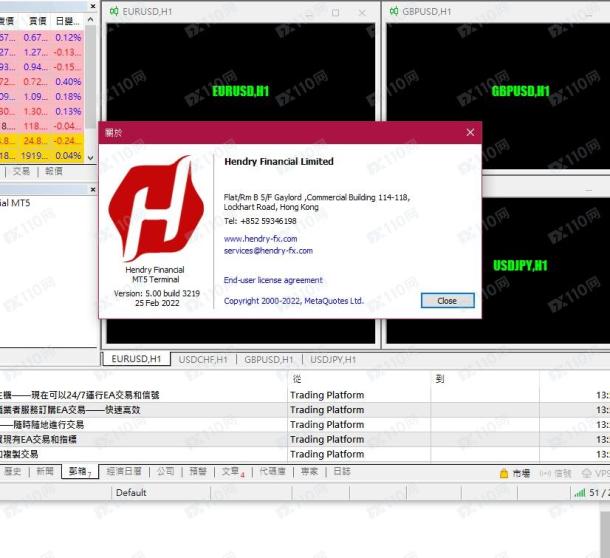Click the GBPUSD,H1 green chart label
The width and height of the screenshot is (610, 558).
pyautogui.click(x=520, y=91)
